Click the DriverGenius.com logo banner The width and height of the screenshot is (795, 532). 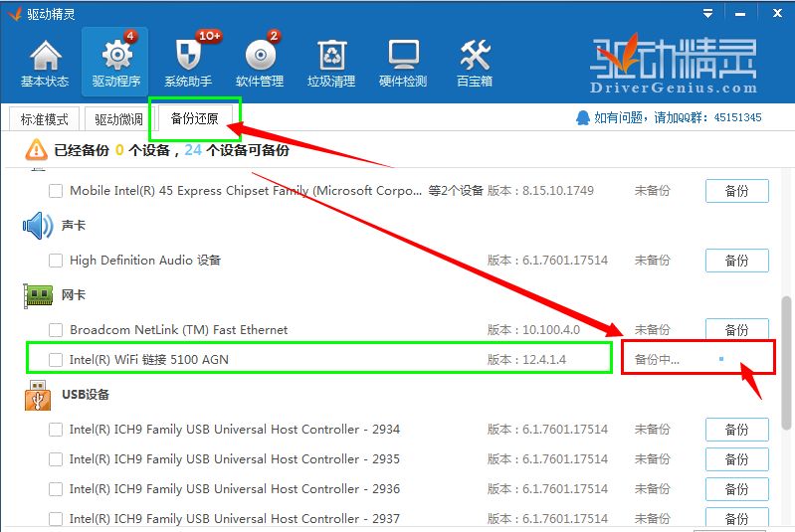pos(674,64)
